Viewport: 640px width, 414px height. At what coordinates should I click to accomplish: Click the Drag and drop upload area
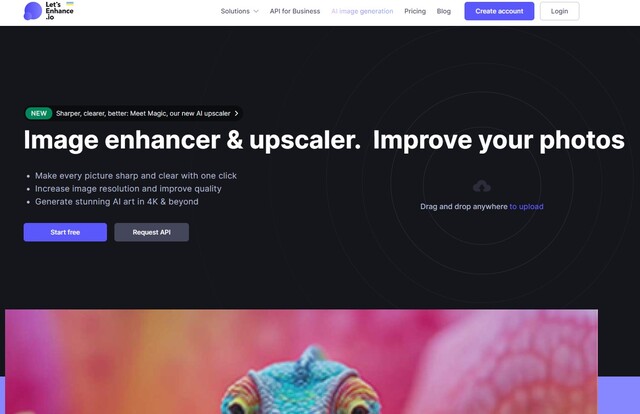[x=482, y=195]
